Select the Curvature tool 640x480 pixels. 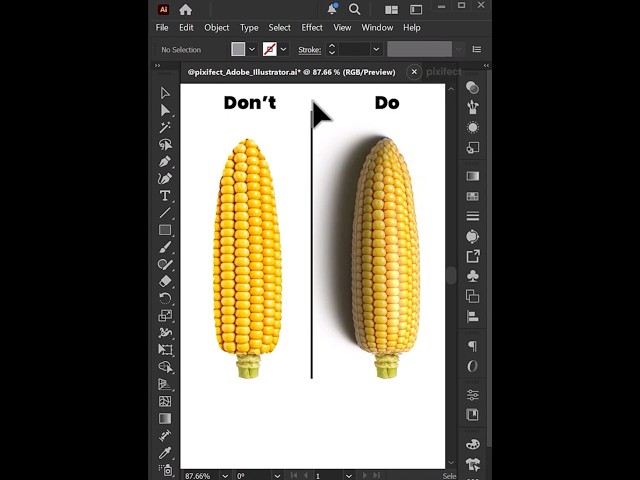pos(165,179)
